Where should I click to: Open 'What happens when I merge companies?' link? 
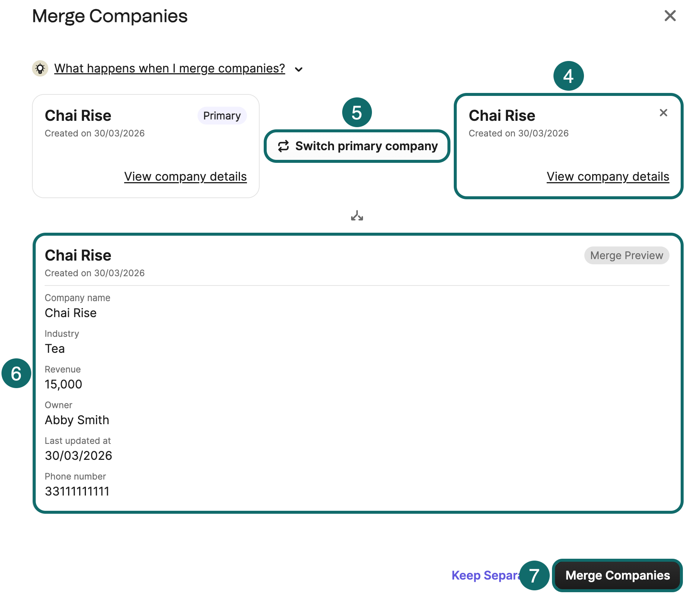coord(170,68)
